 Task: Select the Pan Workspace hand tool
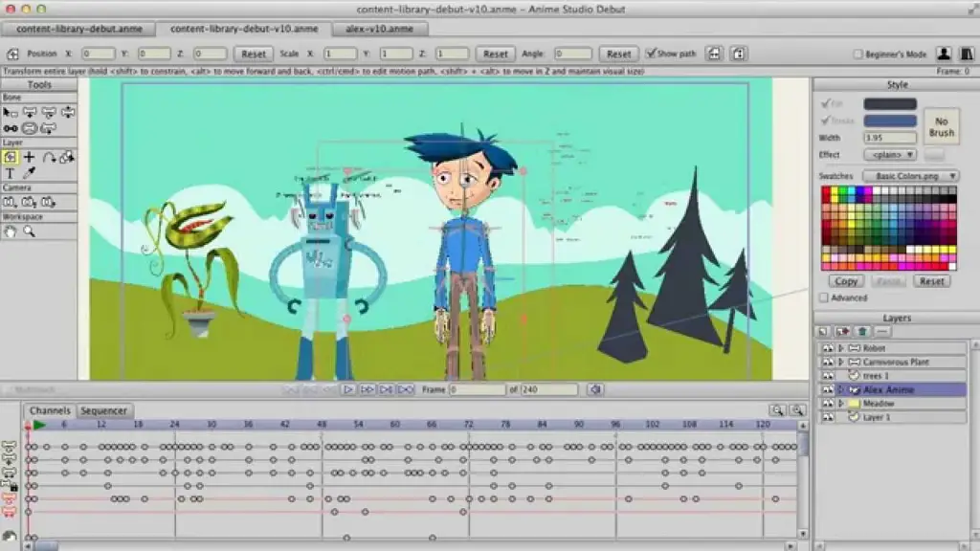[10, 231]
